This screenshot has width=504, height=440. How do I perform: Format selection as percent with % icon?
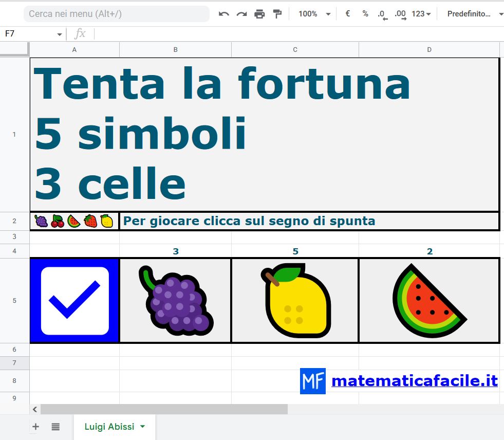point(365,14)
